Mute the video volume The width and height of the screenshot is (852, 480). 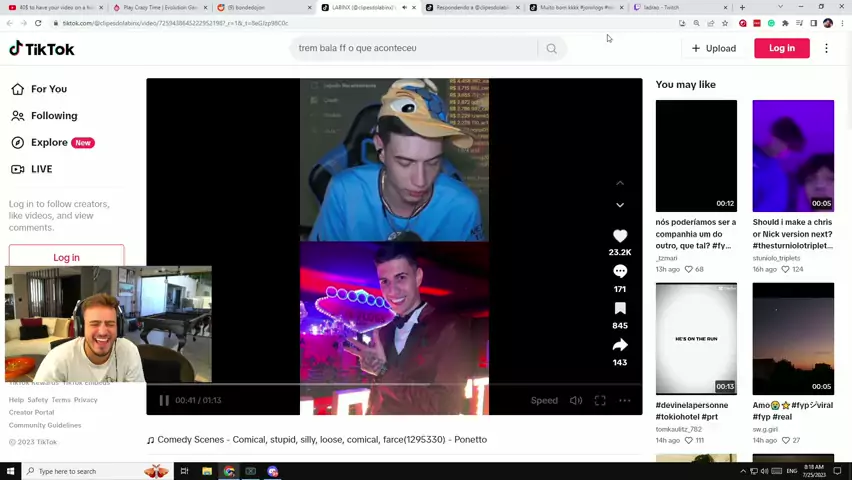click(576, 400)
